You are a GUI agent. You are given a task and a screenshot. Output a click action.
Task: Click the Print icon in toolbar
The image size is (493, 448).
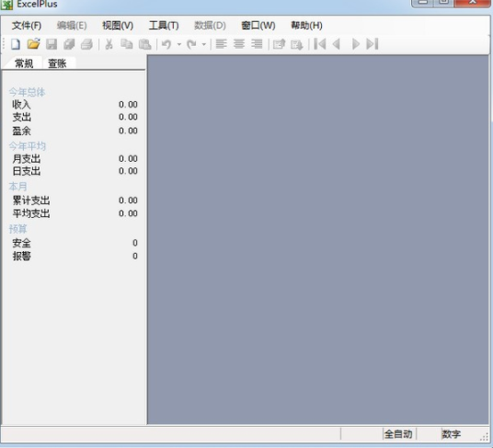pos(86,44)
